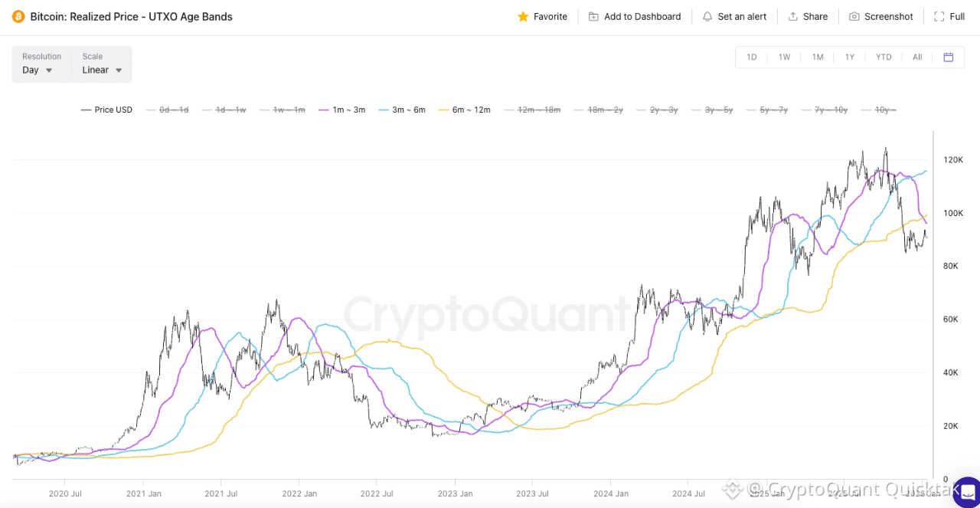Image resolution: width=980 pixels, height=508 pixels.
Task: Open the calendar date range picker
Action: 949,57
